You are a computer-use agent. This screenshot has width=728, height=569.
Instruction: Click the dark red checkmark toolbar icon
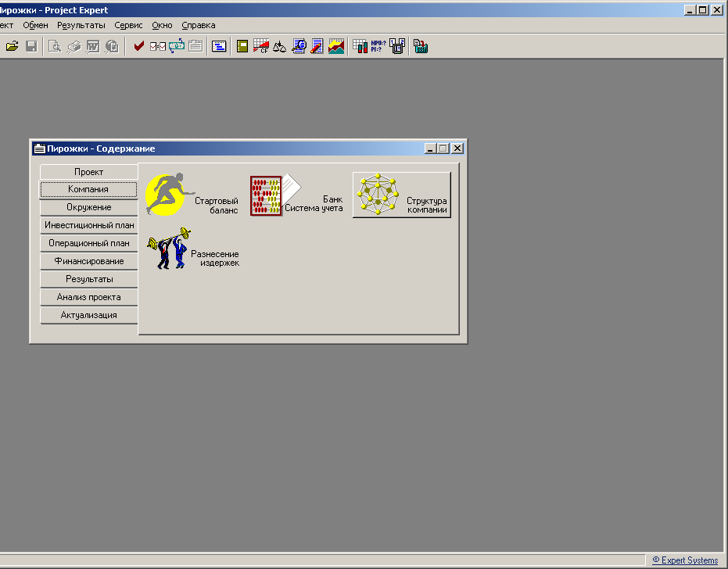138,46
